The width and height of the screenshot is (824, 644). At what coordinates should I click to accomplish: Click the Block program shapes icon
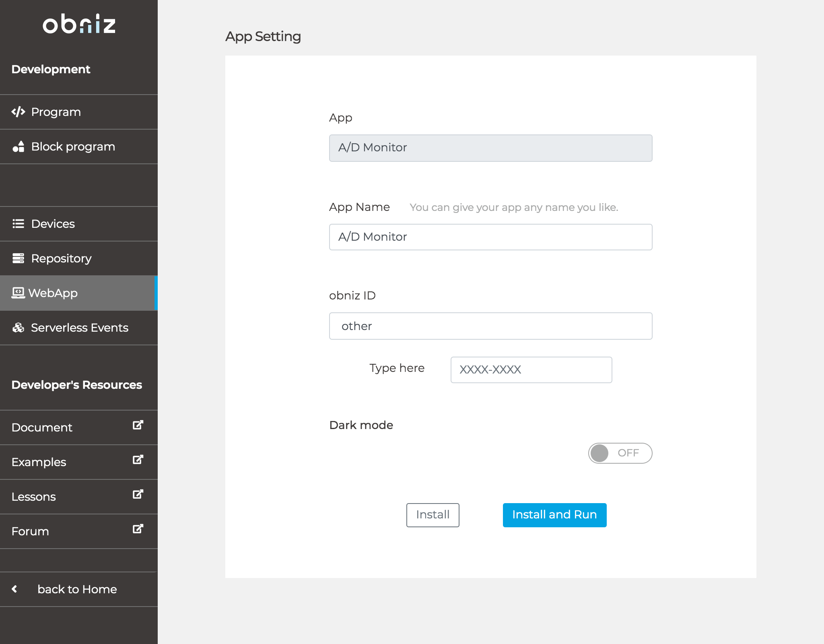(x=18, y=147)
